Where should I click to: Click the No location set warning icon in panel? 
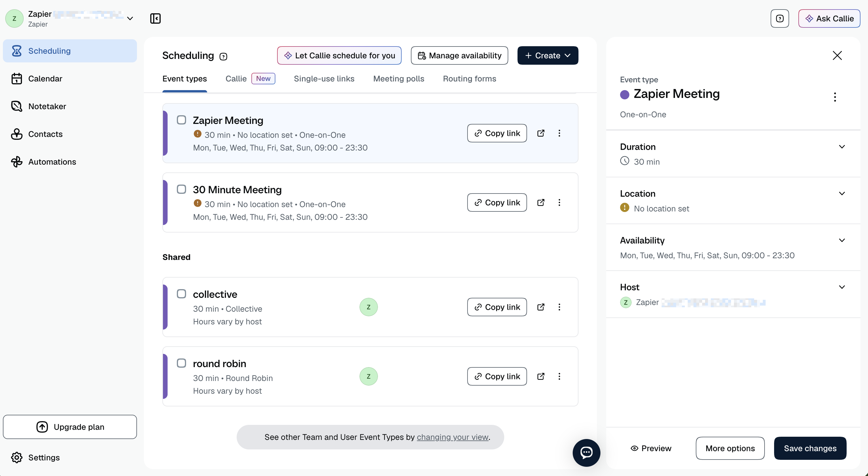pos(624,207)
